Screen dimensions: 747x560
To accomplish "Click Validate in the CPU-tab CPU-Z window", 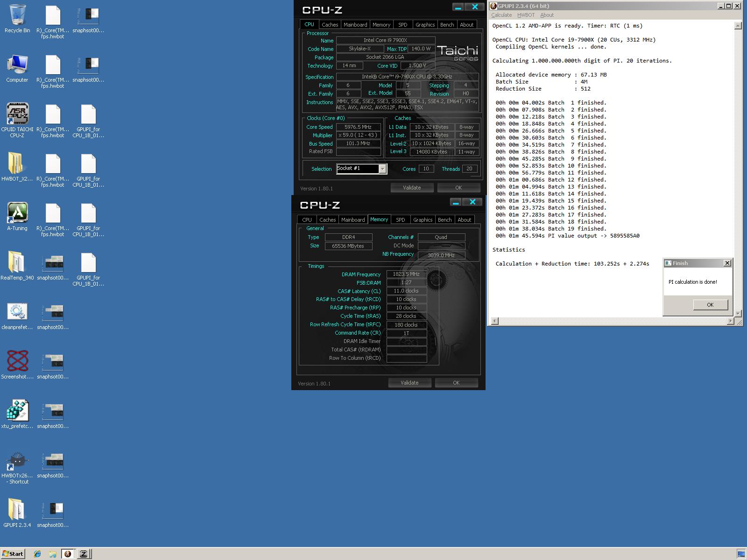I will pos(412,188).
